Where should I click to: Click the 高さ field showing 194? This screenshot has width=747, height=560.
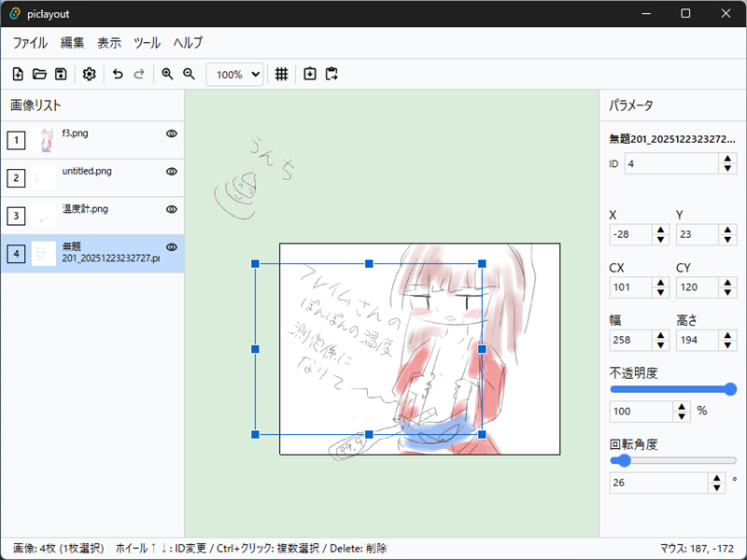click(697, 340)
